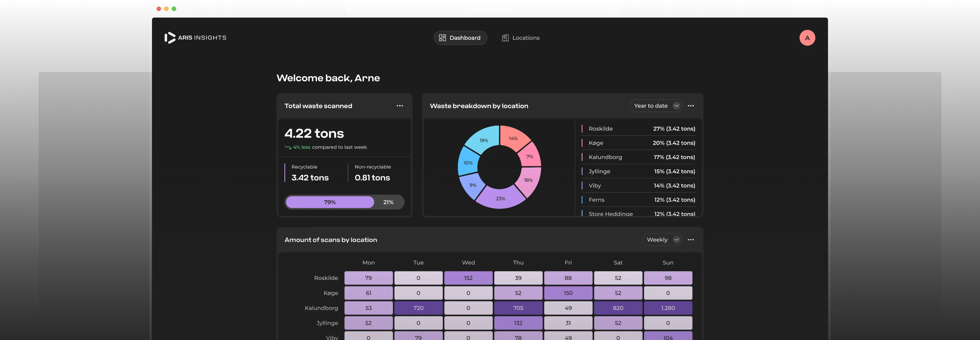Open Amount of scans options menu

(690, 240)
